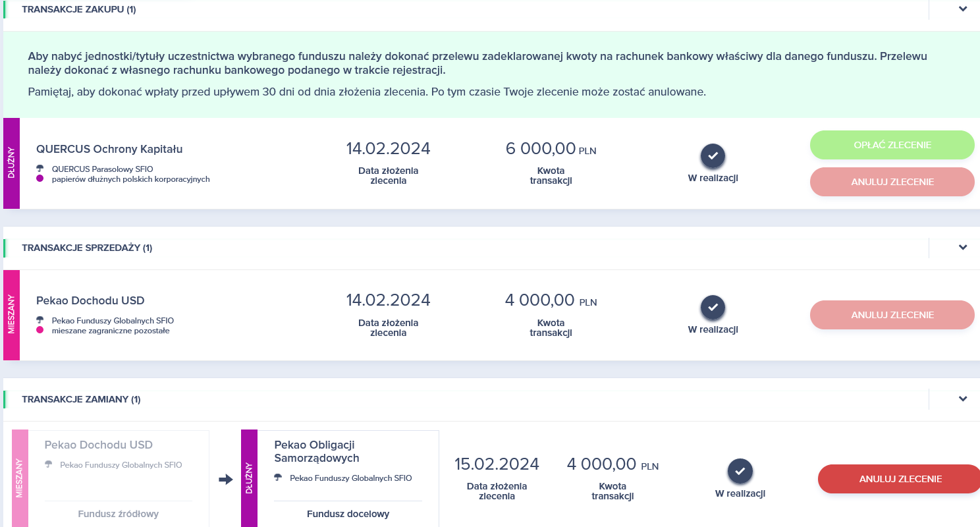Viewport: 980px width, 527px height.
Task: Click the Transakcje zamiany (1) header
Action: tap(81, 399)
